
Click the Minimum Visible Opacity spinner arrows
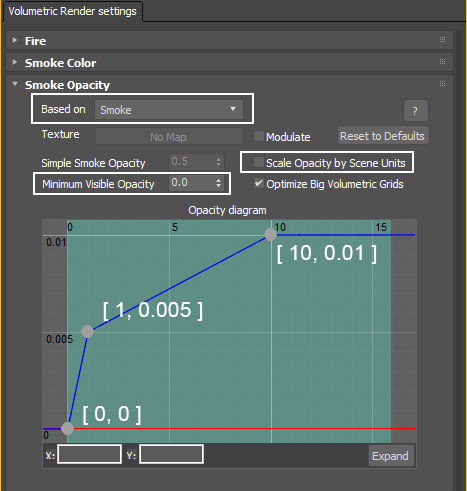point(218,183)
